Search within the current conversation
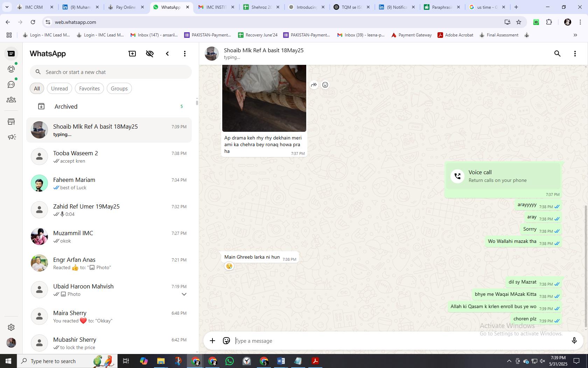 pyautogui.click(x=558, y=54)
